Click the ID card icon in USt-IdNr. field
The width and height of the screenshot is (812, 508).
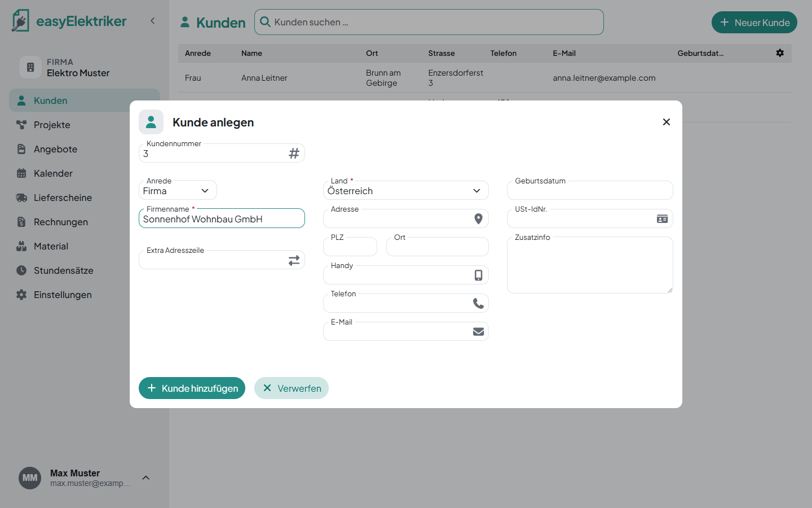(662, 219)
